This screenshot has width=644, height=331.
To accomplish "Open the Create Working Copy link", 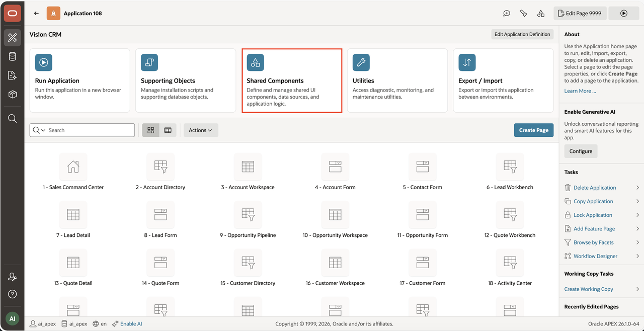I will pos(589,289).
